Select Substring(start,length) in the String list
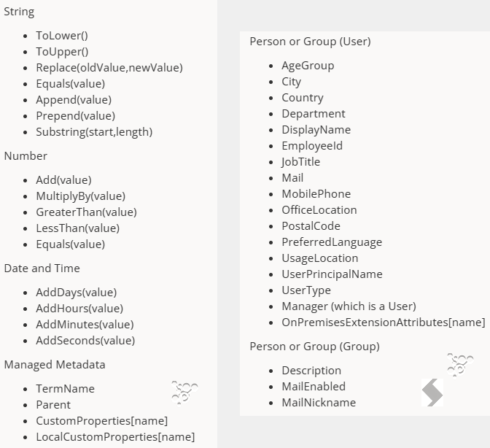The height and width of the screenshot is (448, 490). (94, 132)
